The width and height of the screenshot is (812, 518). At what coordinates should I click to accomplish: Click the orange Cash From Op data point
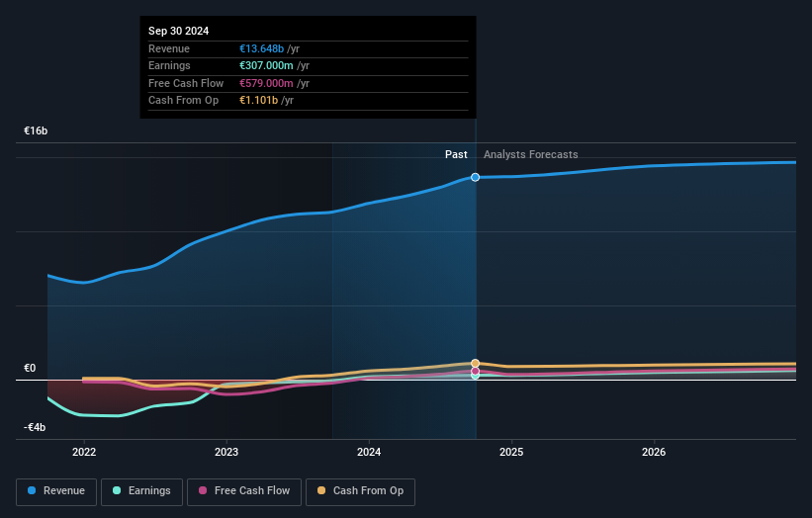475,363
